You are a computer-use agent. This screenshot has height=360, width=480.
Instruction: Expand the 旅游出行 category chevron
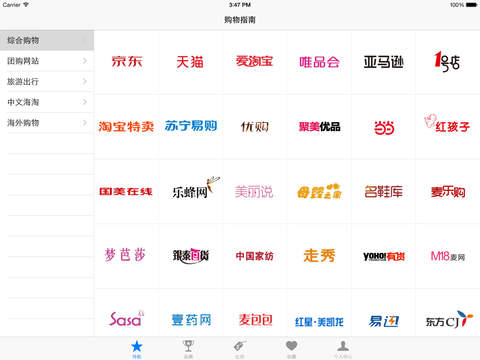[x=85, y=81]
